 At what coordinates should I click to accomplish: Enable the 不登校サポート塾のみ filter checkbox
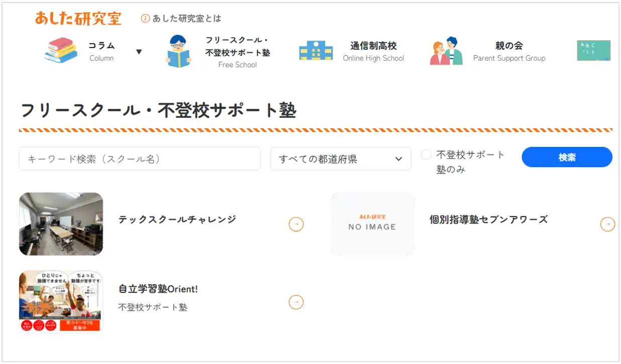coord(426,154)
